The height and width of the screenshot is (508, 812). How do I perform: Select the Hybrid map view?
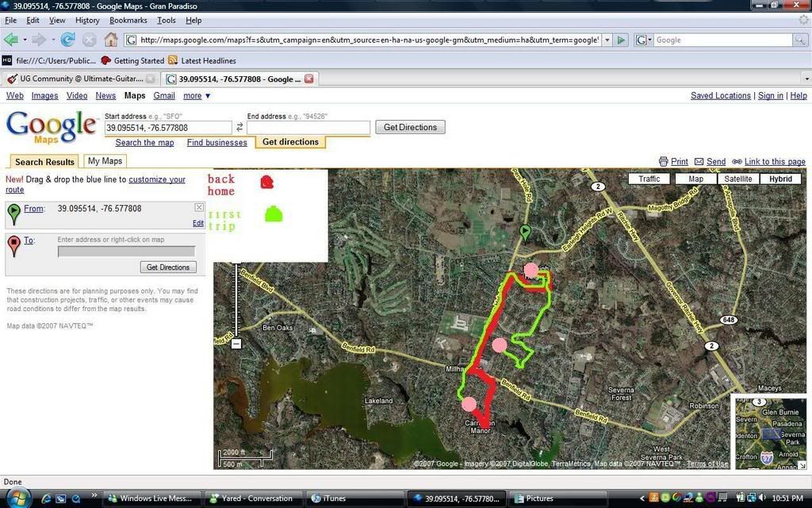pyautogui.click(x=780, y=179)
